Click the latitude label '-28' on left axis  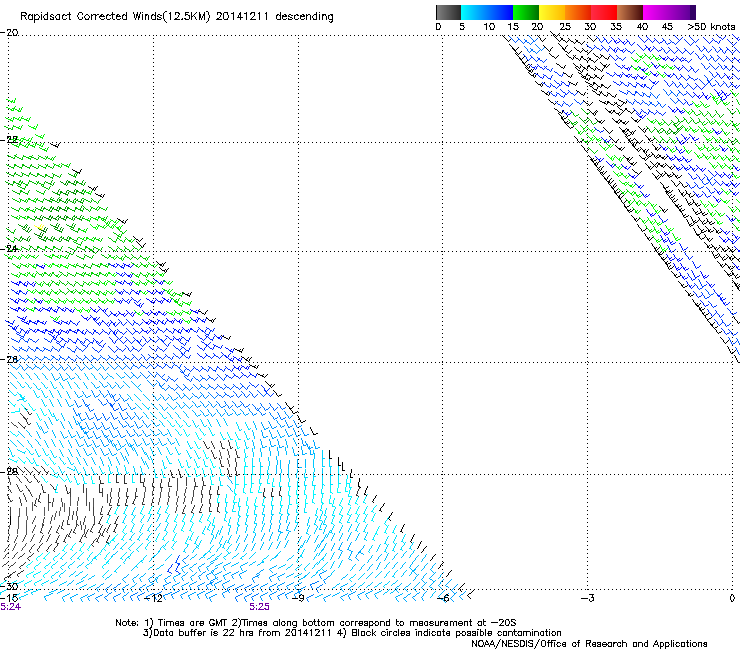pyautogui.click(x=9, y=471)
